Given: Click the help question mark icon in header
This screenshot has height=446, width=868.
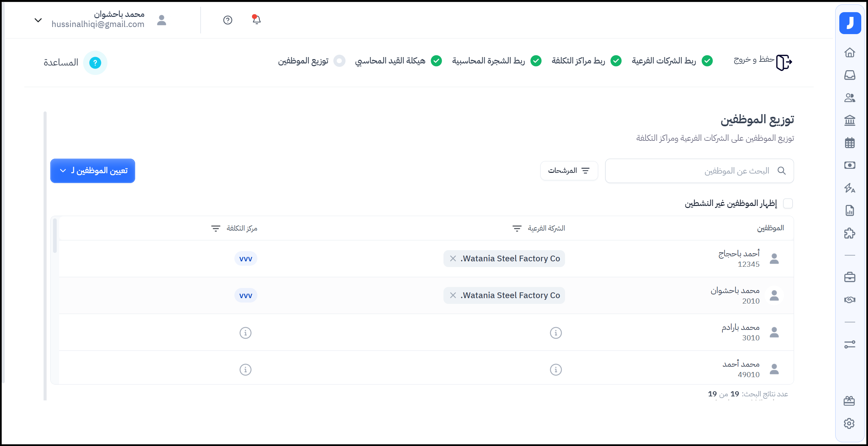Looking at the screenshot, I should (228, 20).
